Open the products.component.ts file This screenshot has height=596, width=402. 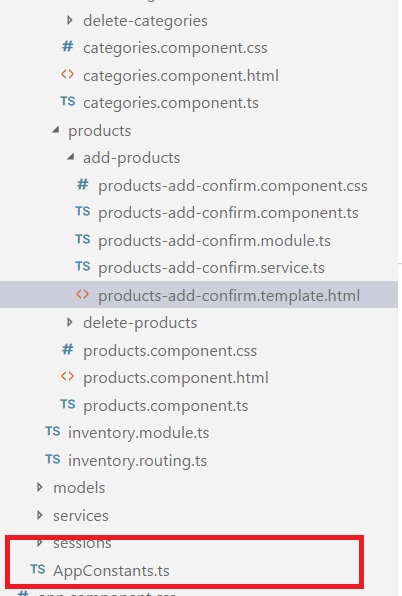pos(166,406)
